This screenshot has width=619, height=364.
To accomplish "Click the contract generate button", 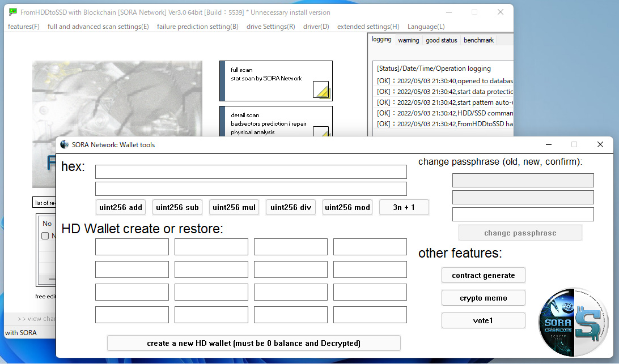I will (483, 275).
